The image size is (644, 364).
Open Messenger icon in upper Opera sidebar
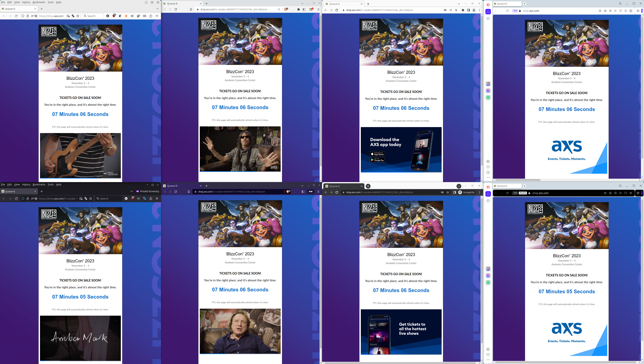pos(488,91)
